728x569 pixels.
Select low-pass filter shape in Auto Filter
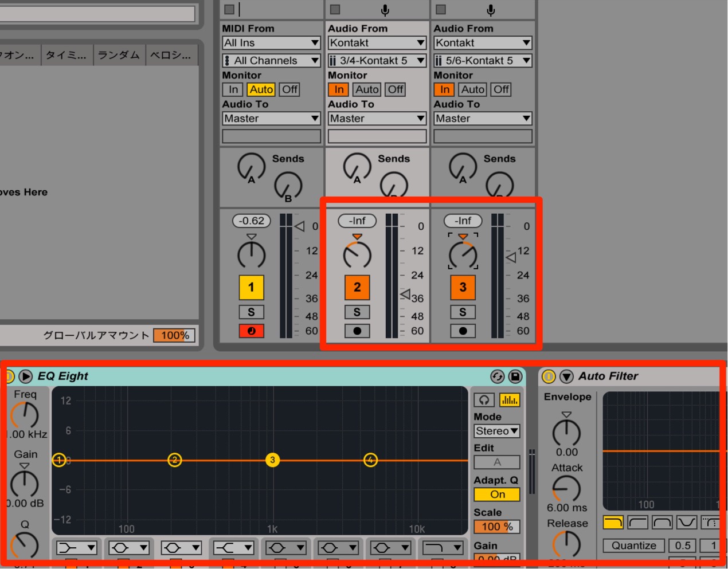coord(613,522)
